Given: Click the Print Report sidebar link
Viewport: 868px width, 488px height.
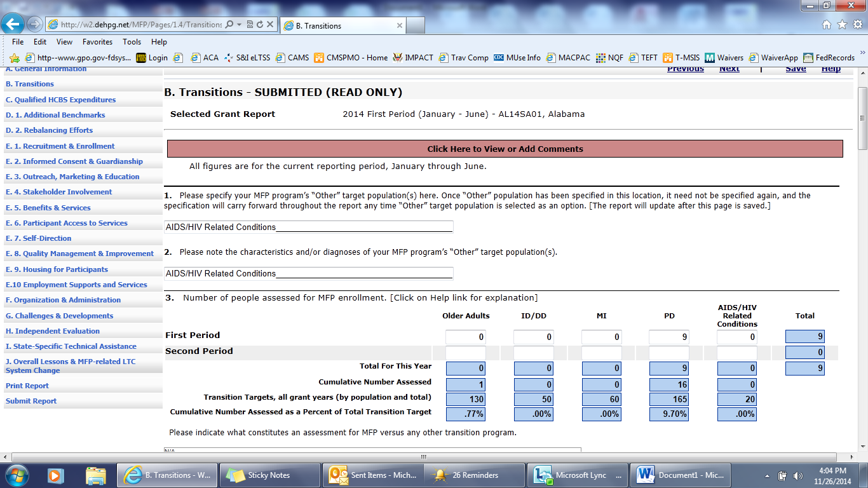Looking at the screenshot, I should [x=27, y=386].
